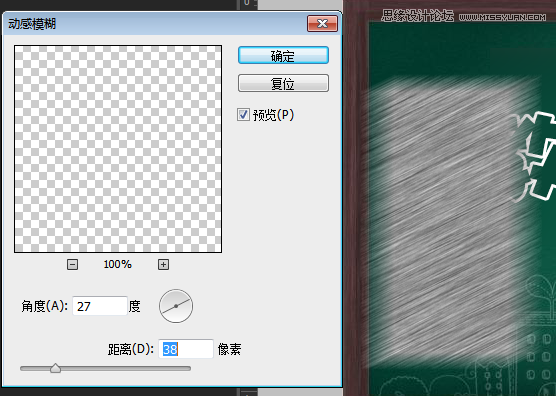Click the 100% zoom level text
Viewport: 556px width, 398px height.
117,264
